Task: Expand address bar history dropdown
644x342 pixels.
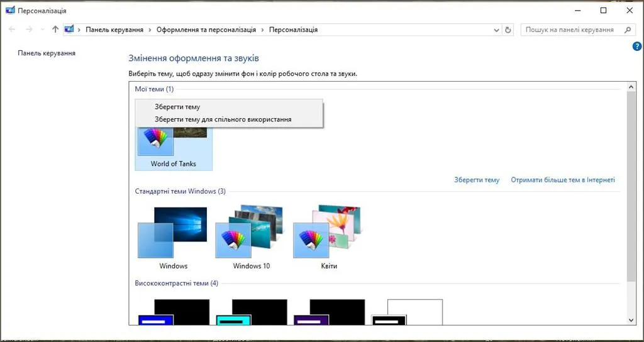Action: tap(497, 30)
